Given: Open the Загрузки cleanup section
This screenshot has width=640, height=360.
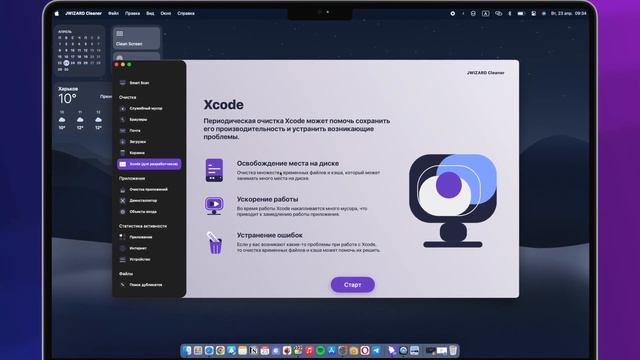Looking at the screenshot, I should tap(149, 142).
